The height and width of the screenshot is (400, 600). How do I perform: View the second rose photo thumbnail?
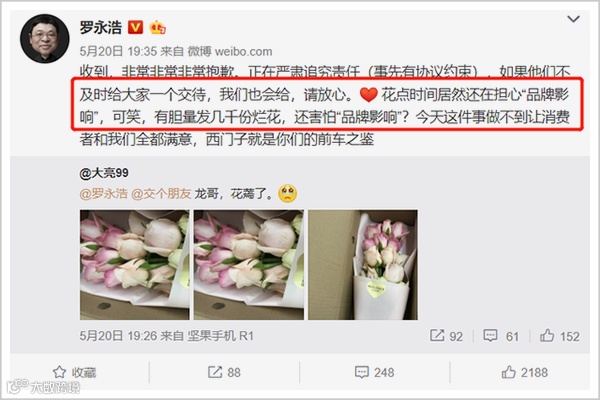point(249,264)
